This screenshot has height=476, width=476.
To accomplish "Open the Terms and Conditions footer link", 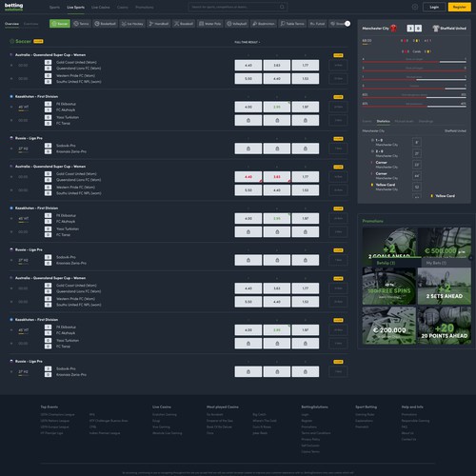I will (316, 433).
